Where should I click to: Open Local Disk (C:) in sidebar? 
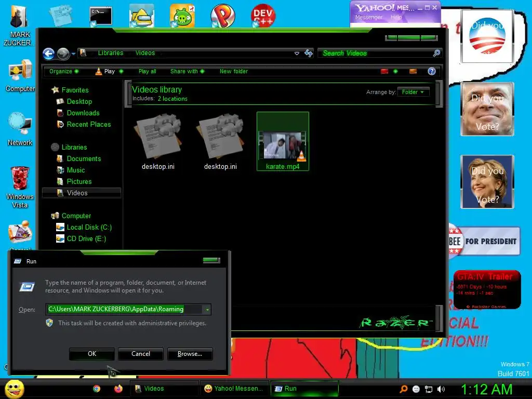pos(89,228)
